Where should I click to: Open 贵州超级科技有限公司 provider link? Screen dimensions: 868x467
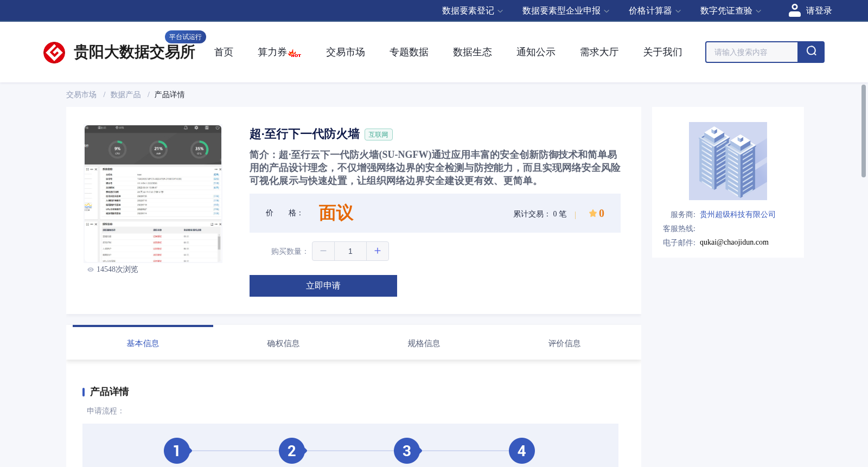click(738, 215)
